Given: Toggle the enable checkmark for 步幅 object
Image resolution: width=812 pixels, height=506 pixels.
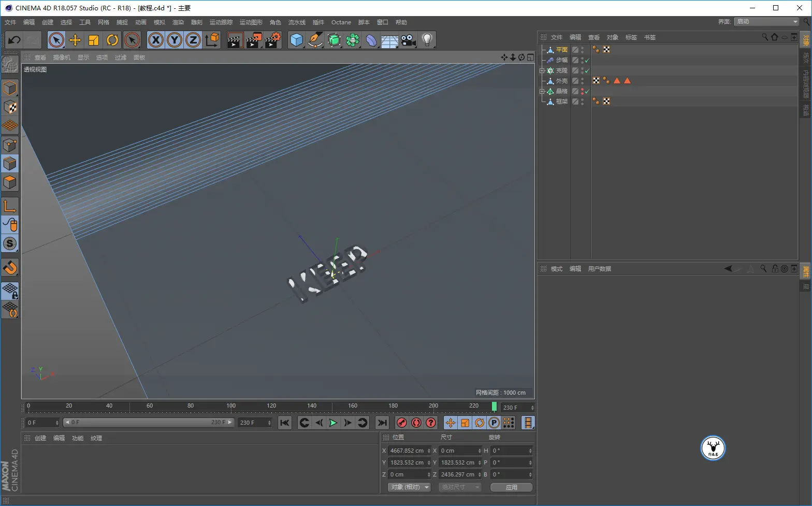Looking at the screenshot, I should pos(587,60).
